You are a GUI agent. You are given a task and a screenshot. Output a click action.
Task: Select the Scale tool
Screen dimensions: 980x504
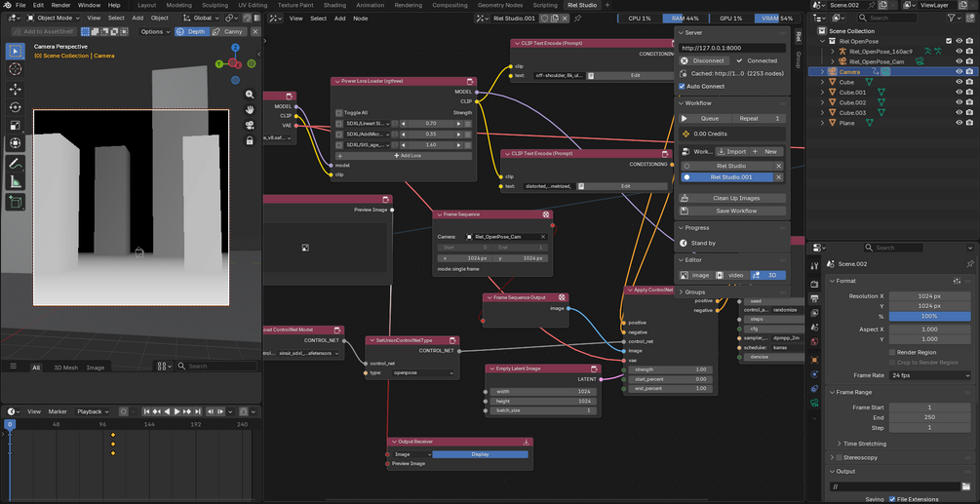pos(16,126)
